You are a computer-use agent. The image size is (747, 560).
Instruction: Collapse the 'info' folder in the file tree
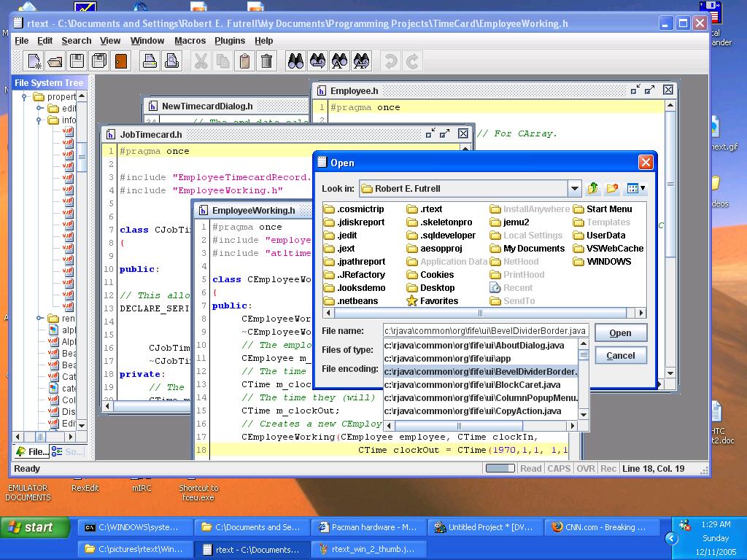pos(39,120)
